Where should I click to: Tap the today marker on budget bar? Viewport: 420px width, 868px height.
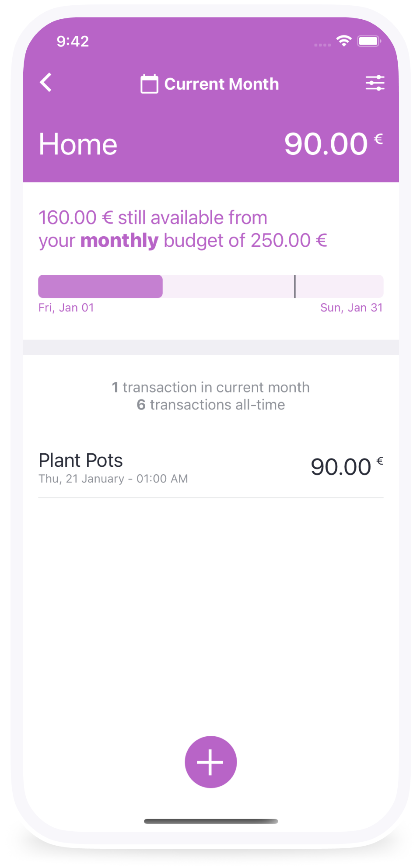(295, 286)
